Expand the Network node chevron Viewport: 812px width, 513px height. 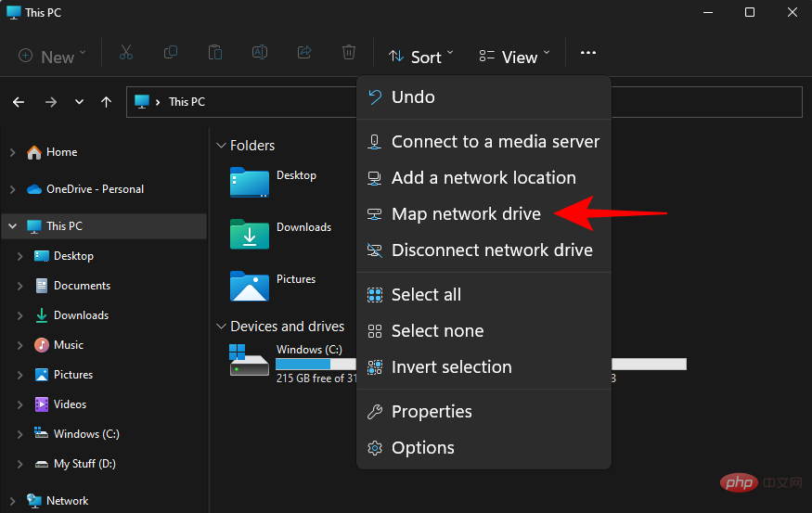point(13,501)
